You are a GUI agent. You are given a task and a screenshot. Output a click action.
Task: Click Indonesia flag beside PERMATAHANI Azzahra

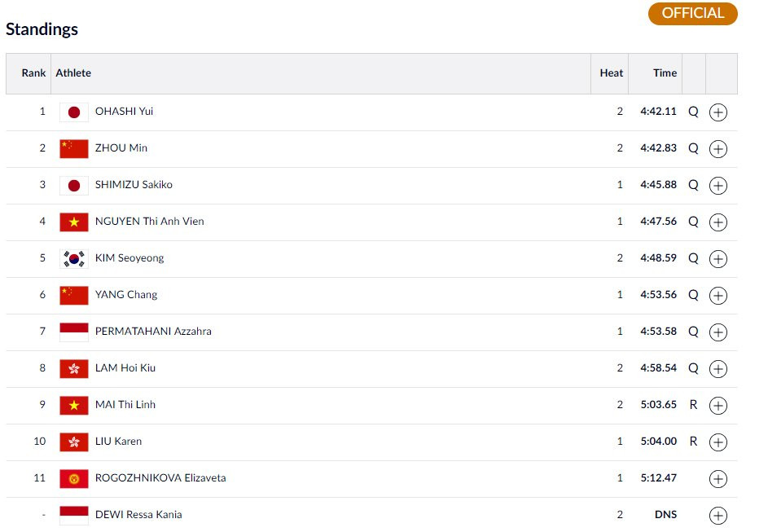[x=74, y=332]
